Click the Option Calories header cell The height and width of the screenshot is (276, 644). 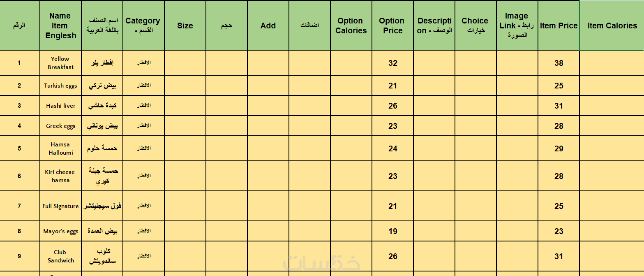coord(351,26)
